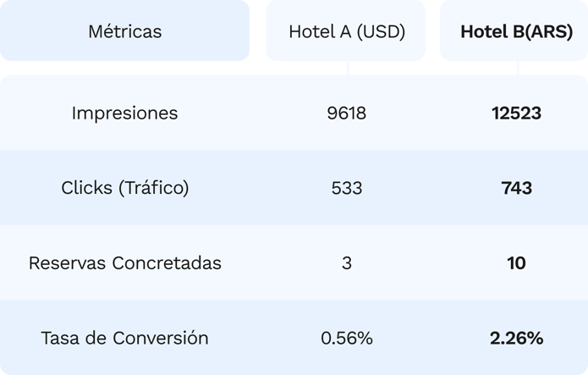Click the word (USD) in the header
The width and height of the screenshot is (588, 375).
(x=380, y=32)
